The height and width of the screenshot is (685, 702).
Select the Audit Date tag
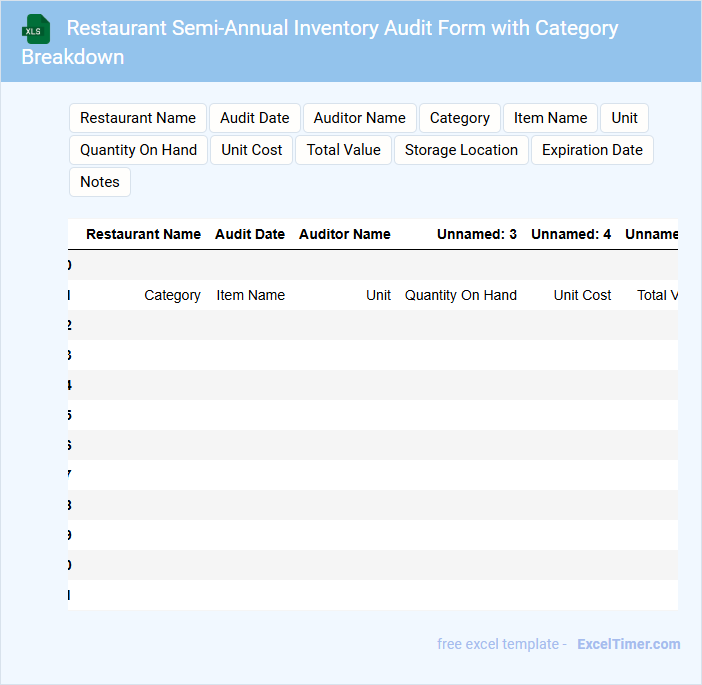[255, 118]
